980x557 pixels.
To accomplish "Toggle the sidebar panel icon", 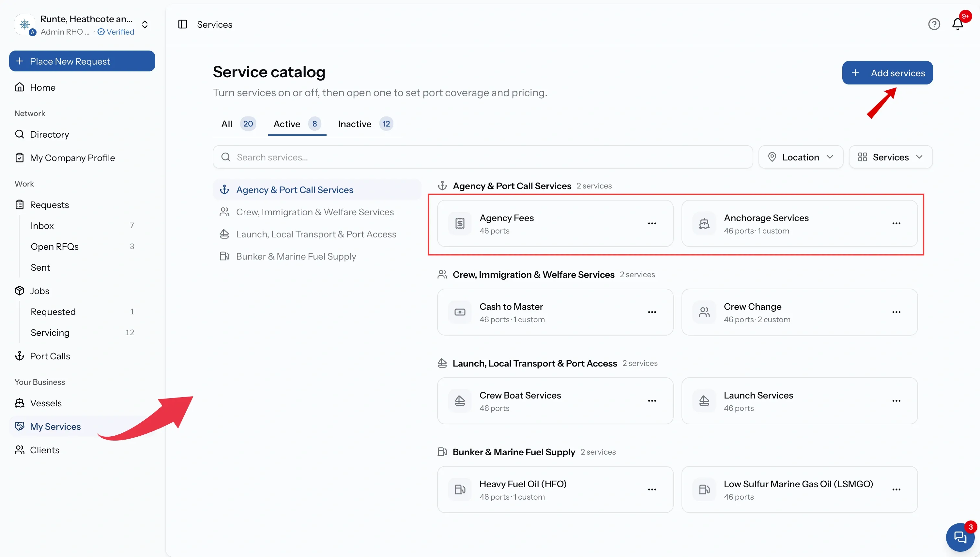I will (183, 24).
